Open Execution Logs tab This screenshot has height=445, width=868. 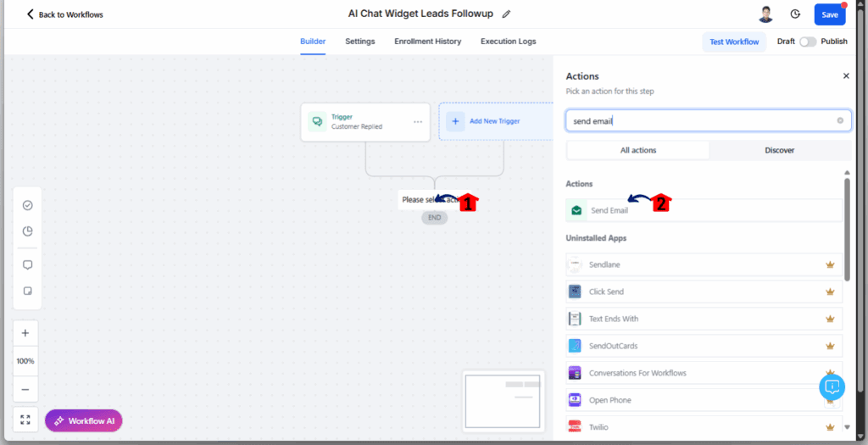coord(509,42)
